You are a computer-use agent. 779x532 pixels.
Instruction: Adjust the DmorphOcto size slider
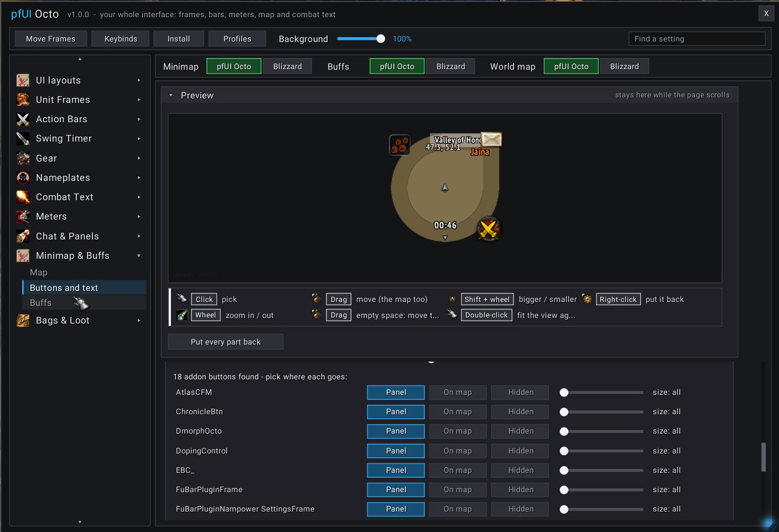[x=601, y=431]
